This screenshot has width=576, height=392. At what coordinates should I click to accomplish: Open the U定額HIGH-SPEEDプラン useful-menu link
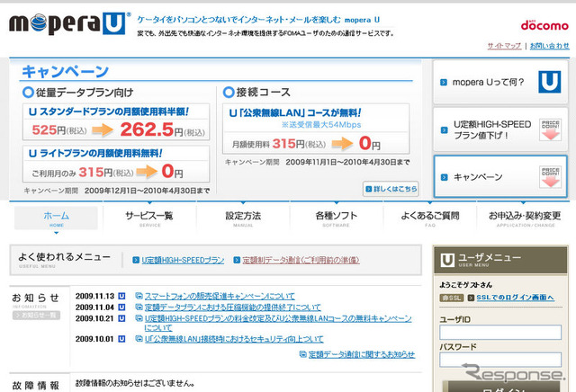(183, 260)
